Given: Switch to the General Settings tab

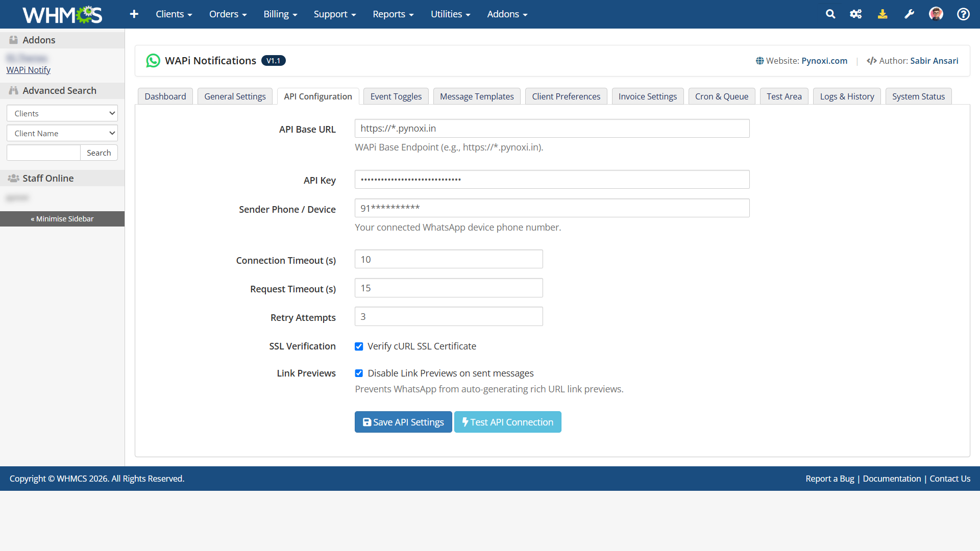Looking at the screenshot, I should click(x=235, y=96).
